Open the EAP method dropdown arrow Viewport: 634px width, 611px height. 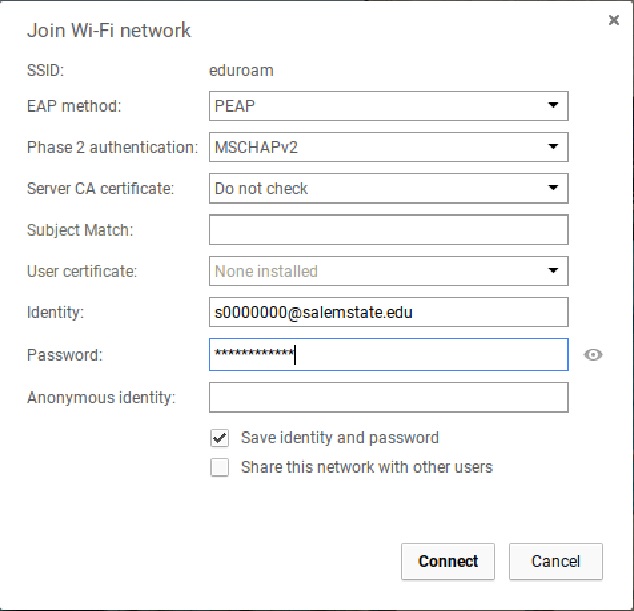553,105
